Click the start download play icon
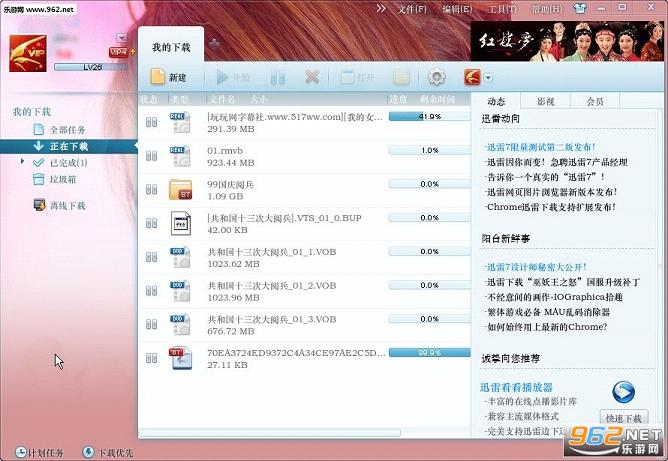 tap(222, 77)
